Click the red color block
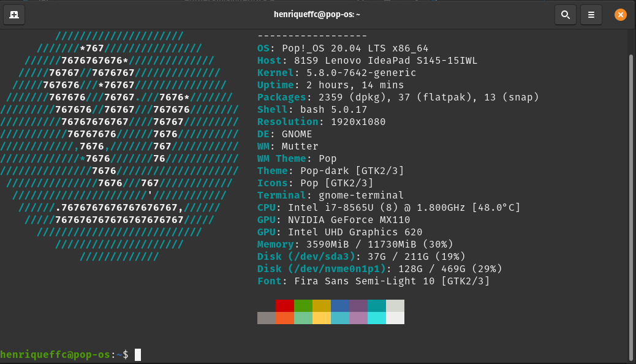The image size is (636, 364). (x=284, y=306)
